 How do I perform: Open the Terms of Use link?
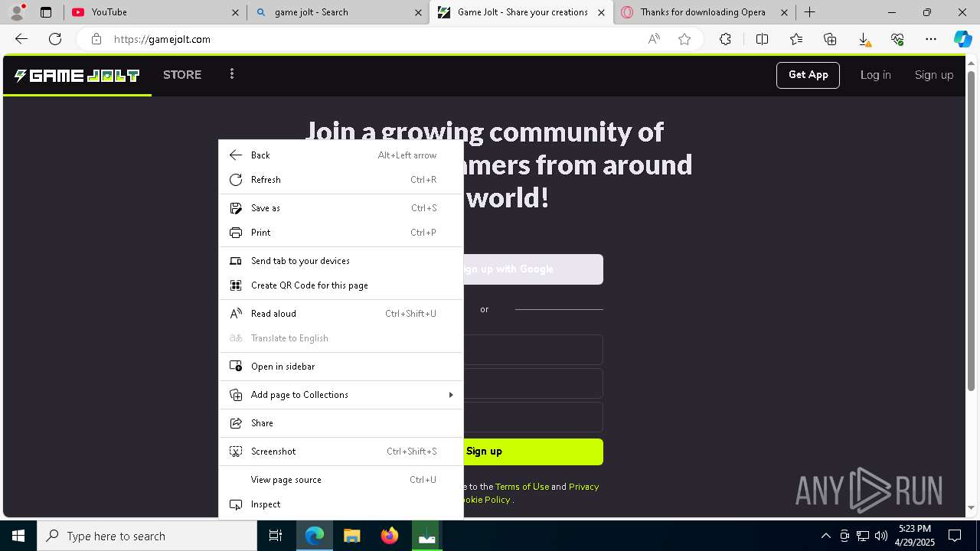(x=522, y=487)
